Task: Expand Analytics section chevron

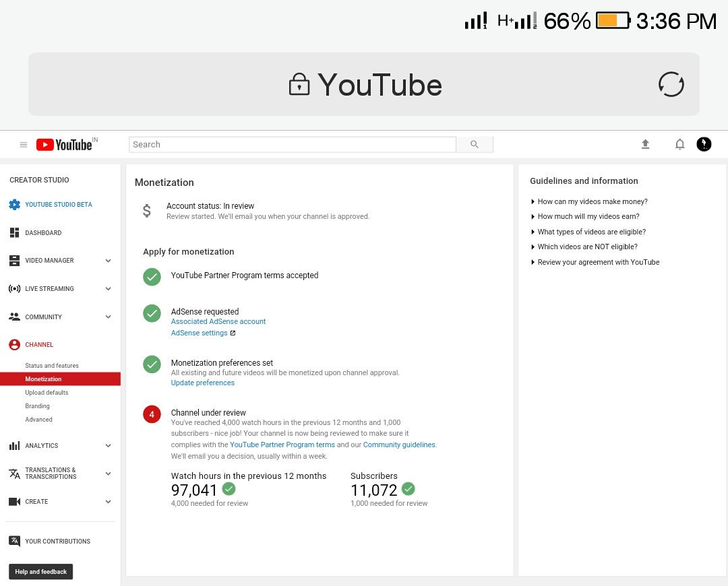Action: 108,445
